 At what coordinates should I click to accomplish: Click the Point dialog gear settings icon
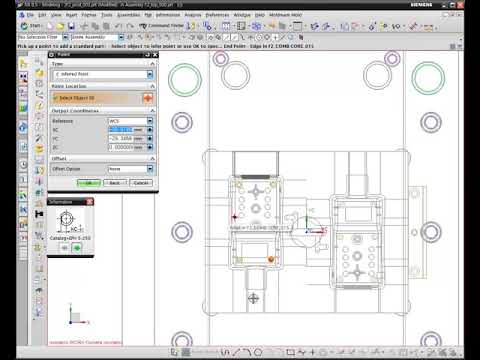52,54
